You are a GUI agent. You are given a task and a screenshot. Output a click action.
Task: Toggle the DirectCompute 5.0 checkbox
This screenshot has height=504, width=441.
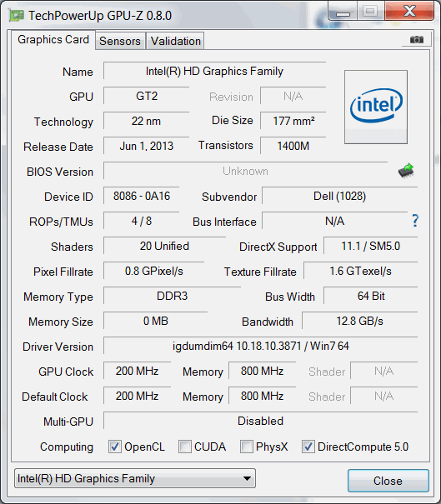308,447
